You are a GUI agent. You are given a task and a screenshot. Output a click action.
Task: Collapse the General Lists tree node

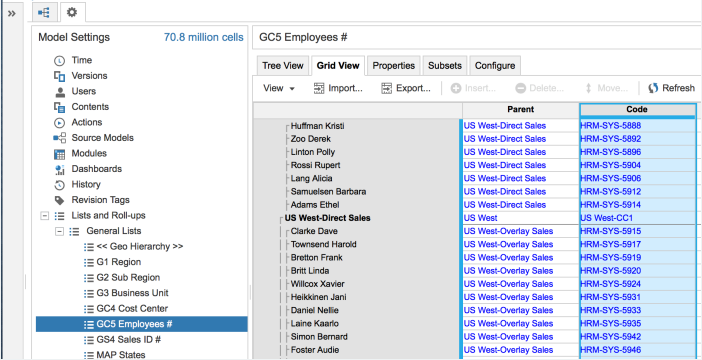(x=59, y=231)
